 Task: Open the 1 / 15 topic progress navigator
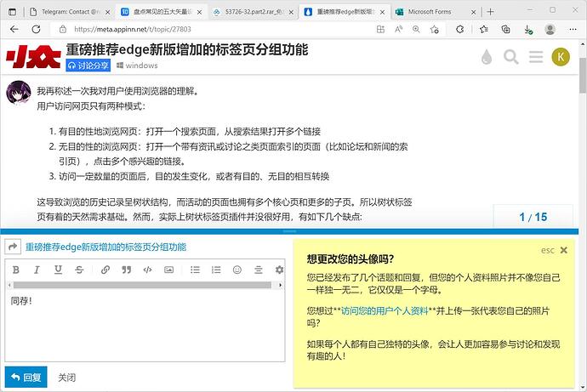point(533,217)
